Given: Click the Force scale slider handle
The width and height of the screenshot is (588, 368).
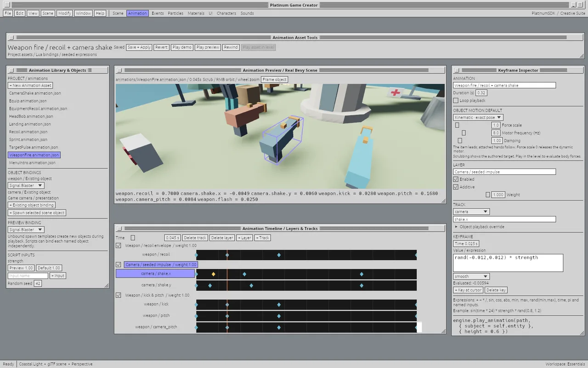Looking at the screenshot, I should click(x=457, y=125).
